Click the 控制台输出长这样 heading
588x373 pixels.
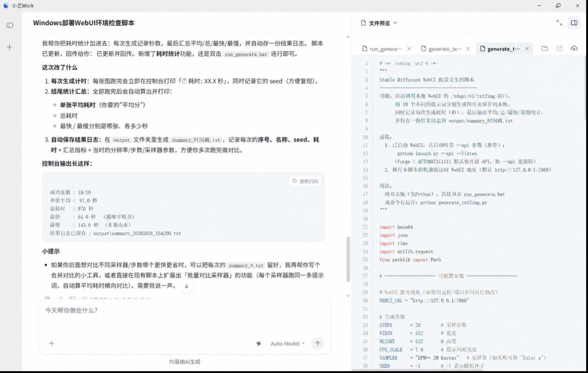[x=67, y=164]
